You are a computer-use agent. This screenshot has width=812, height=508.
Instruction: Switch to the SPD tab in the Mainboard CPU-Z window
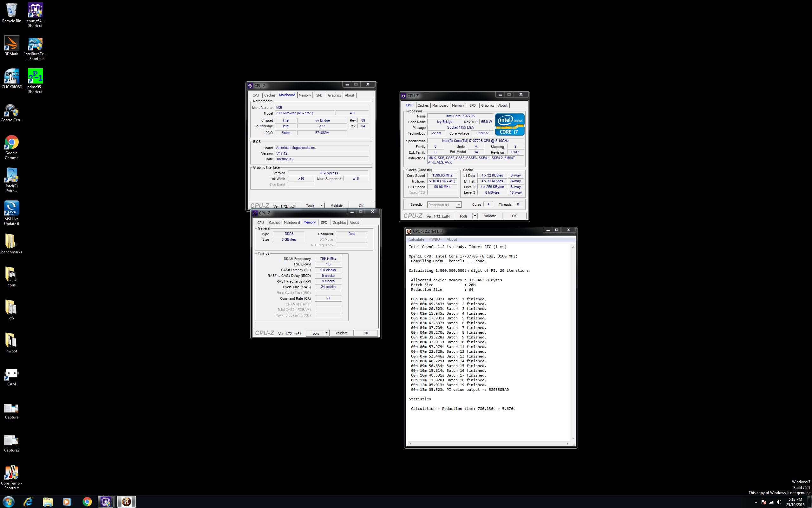(319, 96)
